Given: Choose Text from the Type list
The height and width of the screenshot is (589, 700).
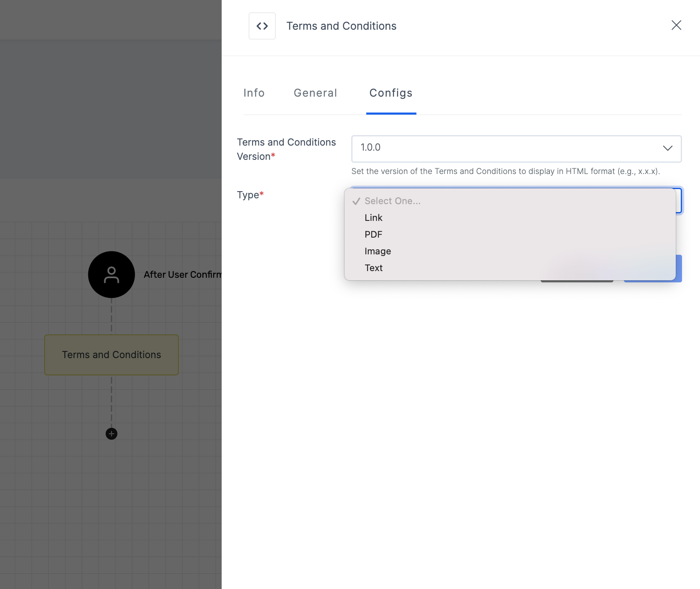Looking at the screenshot, I should click(510, 268).
